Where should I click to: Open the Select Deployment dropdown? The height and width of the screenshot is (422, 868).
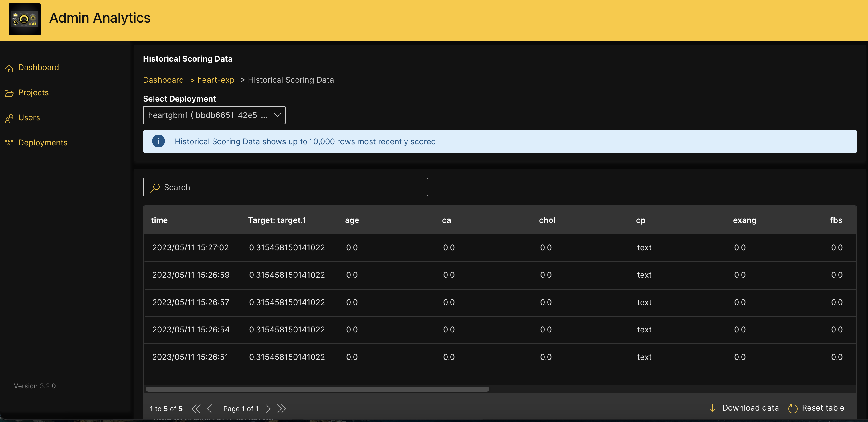click(214, 115)
